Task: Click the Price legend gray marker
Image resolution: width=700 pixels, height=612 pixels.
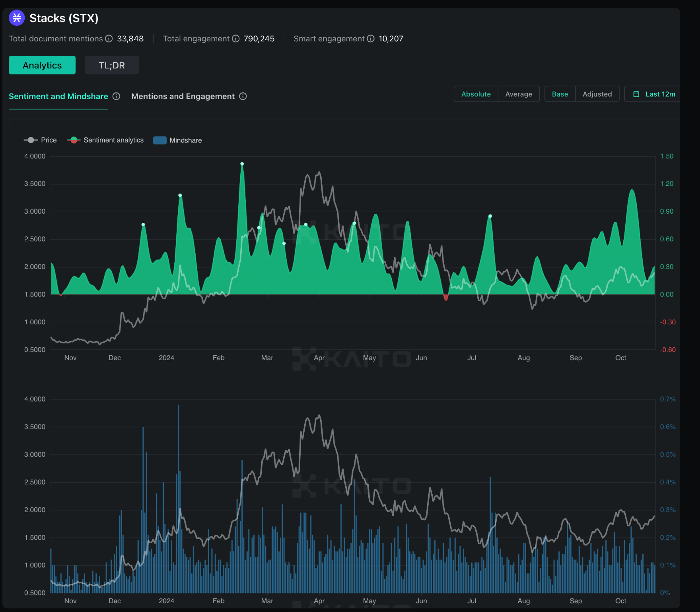Action: click(31, 140)
